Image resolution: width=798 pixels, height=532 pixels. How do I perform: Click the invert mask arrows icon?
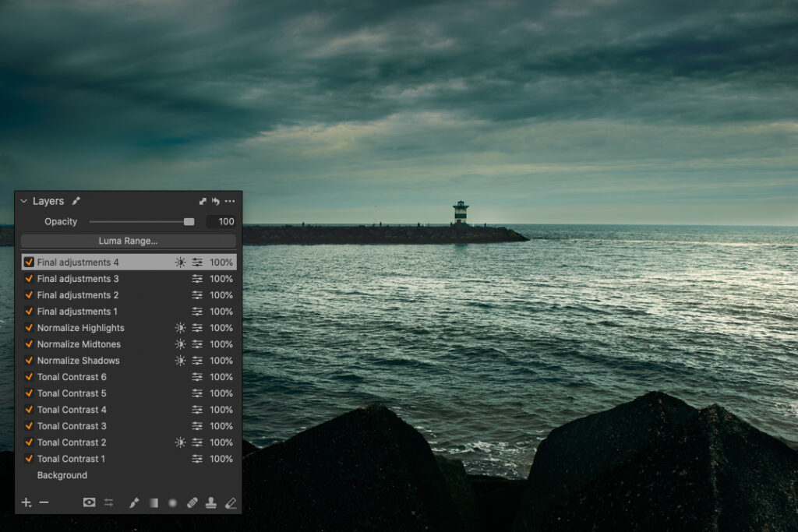tap(109, 502)
